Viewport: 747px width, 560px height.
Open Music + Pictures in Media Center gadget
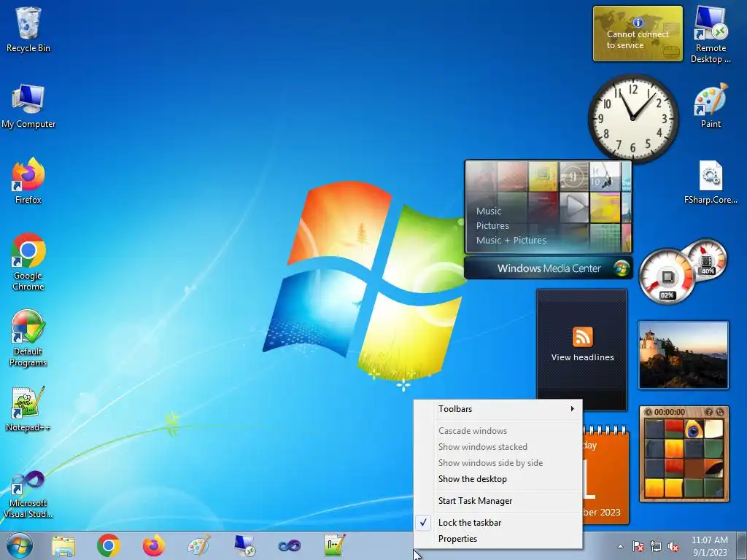511,241
